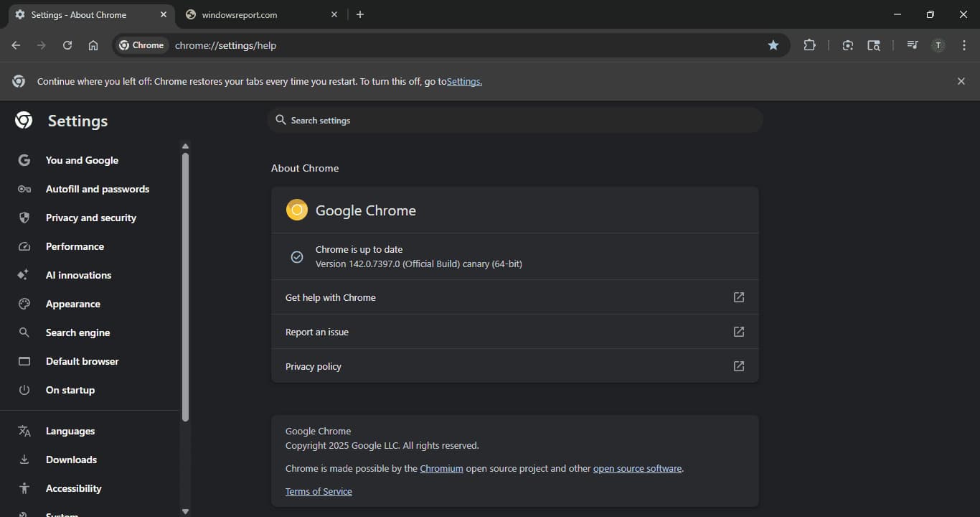Click the bookmark star in address bar
This screenshot has width=980, height=517.
pos(773,45)
